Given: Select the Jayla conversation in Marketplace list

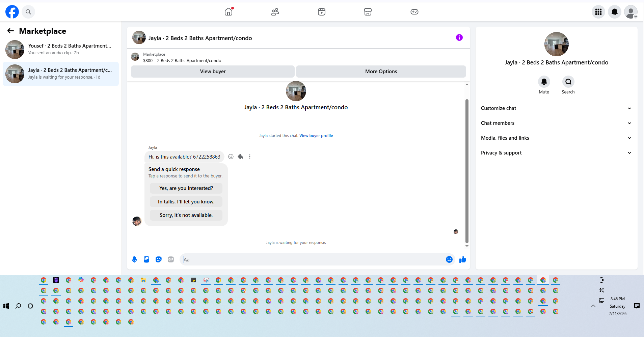Looking at the screenshot, I should (61, 74).
